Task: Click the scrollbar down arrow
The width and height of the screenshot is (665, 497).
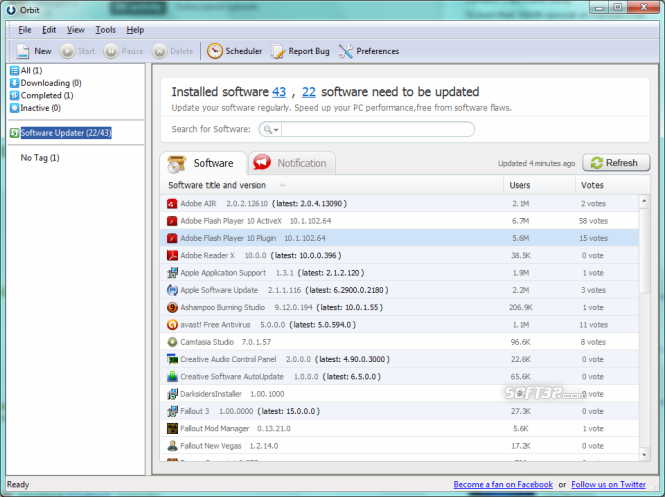Action: 644,455
